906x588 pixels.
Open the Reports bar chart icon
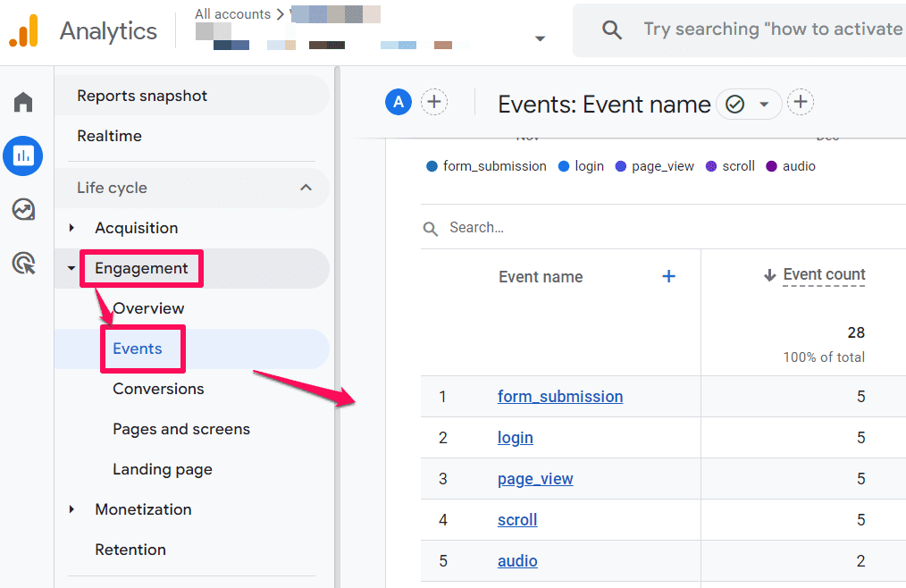click(23, 156)
